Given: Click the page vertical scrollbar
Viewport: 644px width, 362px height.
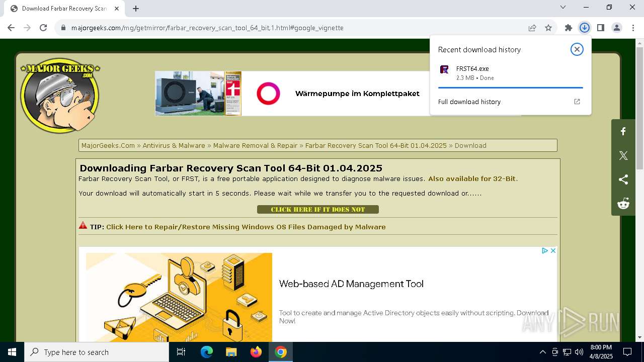Looking at the screenshot, I should 639,109.
